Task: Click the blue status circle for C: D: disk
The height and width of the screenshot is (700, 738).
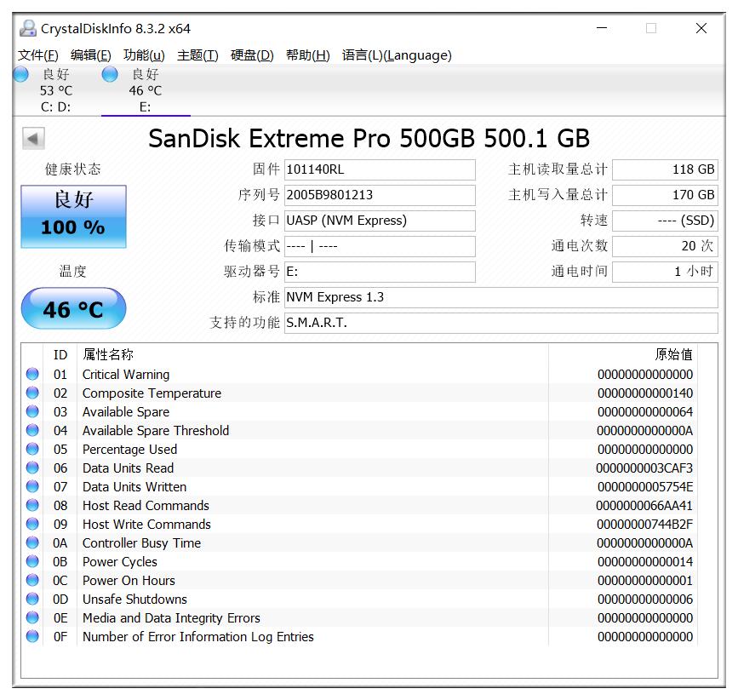Action: pyautogui.click(x=20, y=74)
